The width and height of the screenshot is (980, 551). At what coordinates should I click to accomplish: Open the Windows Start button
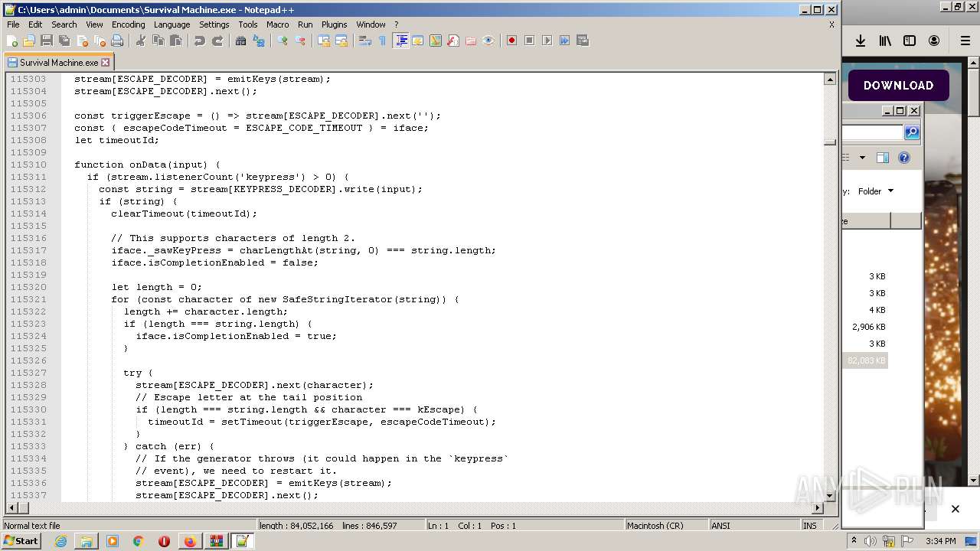click(x=21, y=541)
